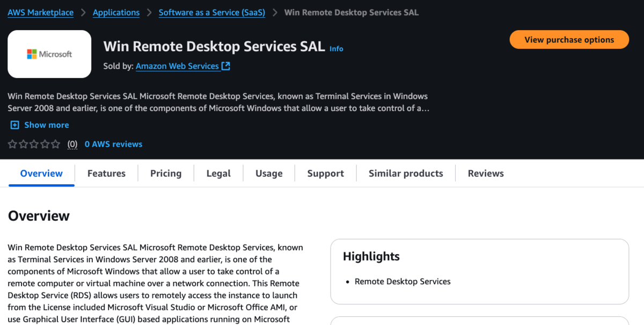This screenshot has height=325, width=644.
Task: Go to the Applications breadcrumb
Action: pyautogui.click(x=116, y=12)
